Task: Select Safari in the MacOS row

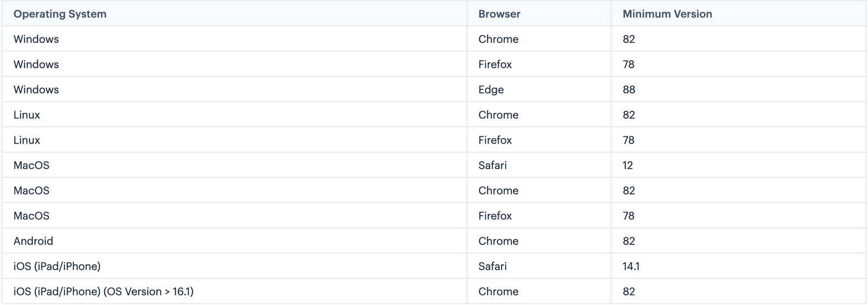Action: [493, 166]
